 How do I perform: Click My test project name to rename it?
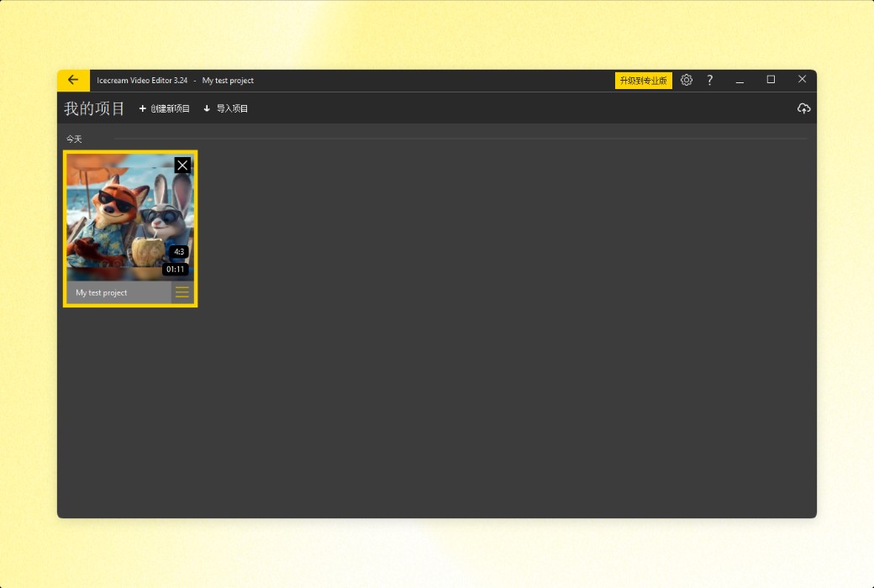click(101, 291)
